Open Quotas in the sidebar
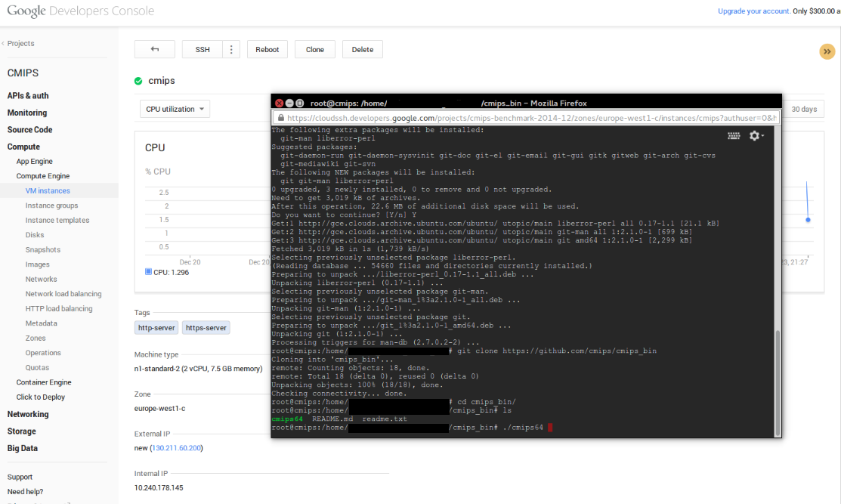 point(37,368)
